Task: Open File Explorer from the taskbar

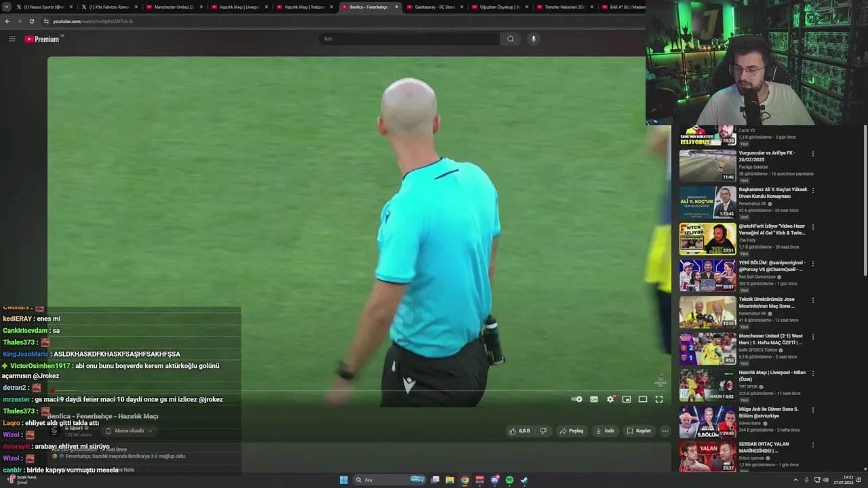Action: [x=450, y=480]
